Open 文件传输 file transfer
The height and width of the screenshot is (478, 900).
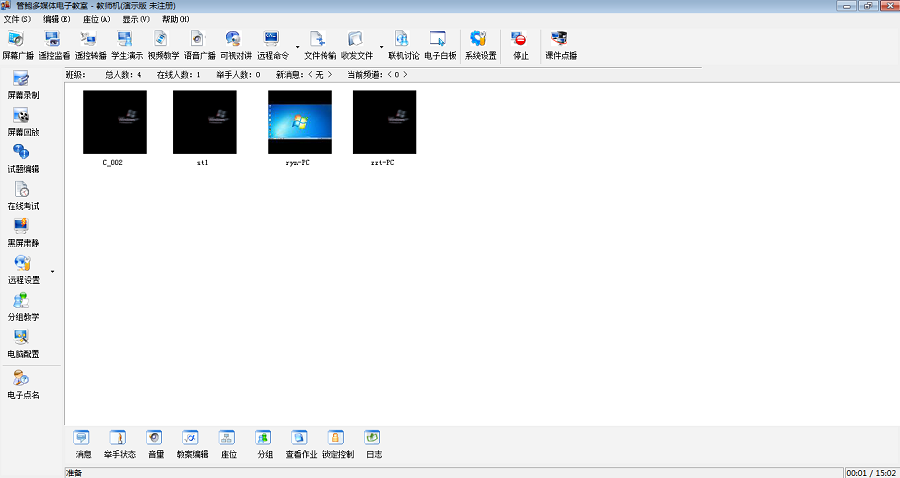tap(319, 46)
